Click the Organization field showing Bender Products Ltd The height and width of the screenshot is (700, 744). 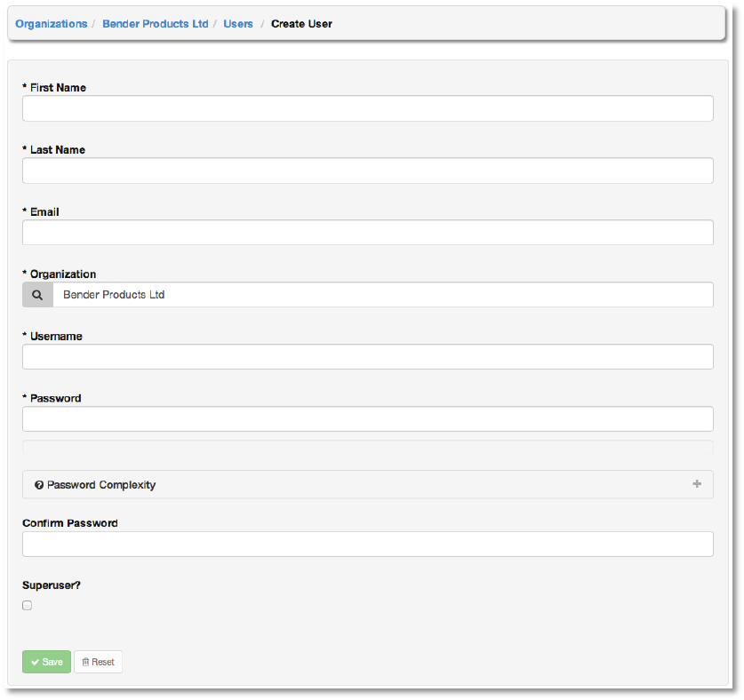(x=382, y=295)
